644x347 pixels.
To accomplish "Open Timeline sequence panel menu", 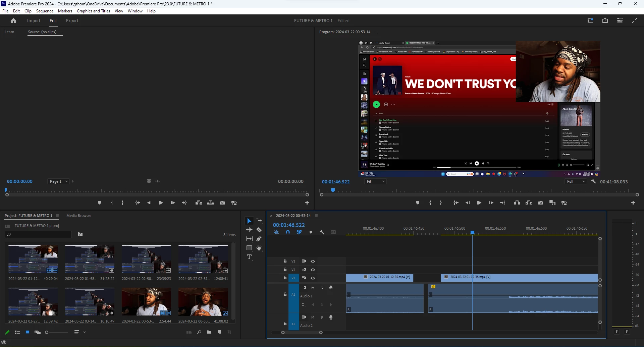I will 316,216.
